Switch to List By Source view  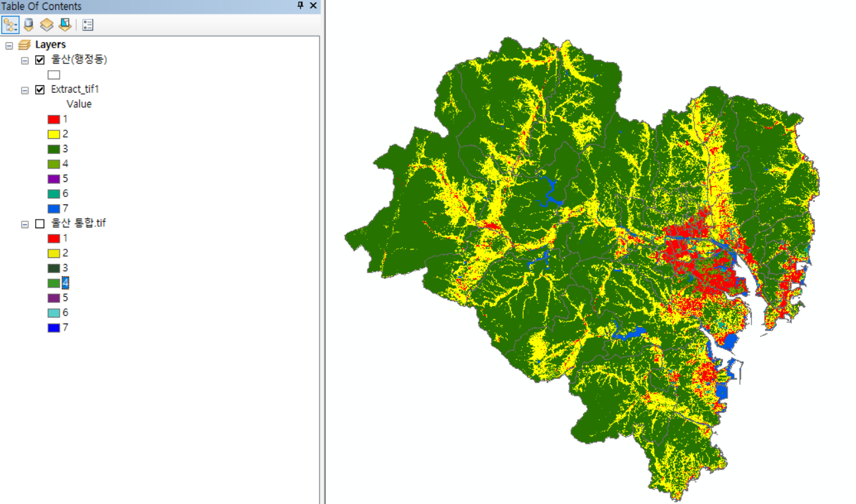pyautogui.click(x=28, y=25)
